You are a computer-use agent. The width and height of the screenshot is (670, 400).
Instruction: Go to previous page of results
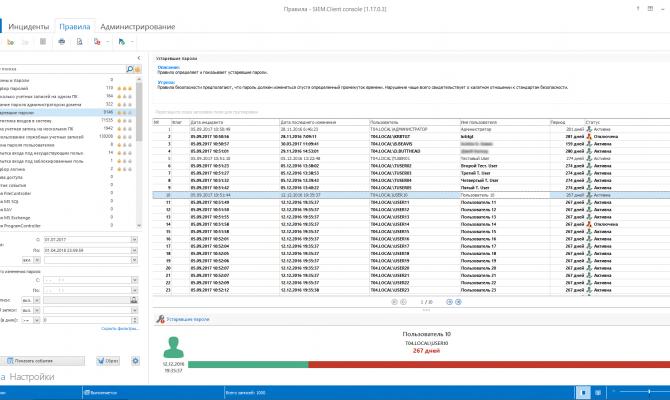(x=403, y=302)
